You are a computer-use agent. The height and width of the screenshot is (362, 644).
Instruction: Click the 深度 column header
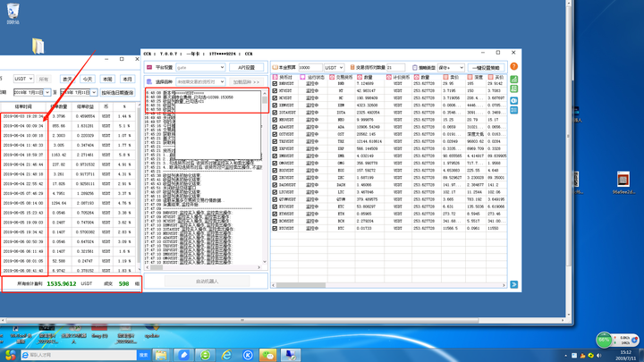tap(475, 77)
